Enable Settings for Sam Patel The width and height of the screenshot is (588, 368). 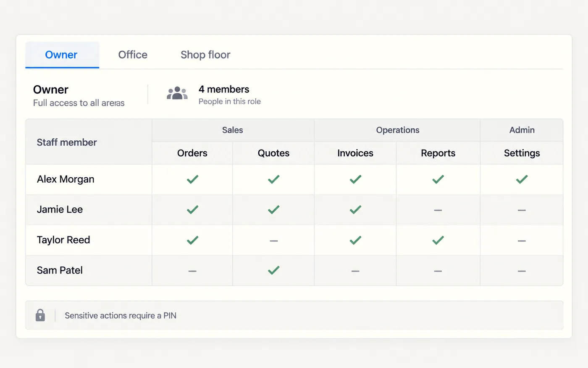[x=522, y=271]
